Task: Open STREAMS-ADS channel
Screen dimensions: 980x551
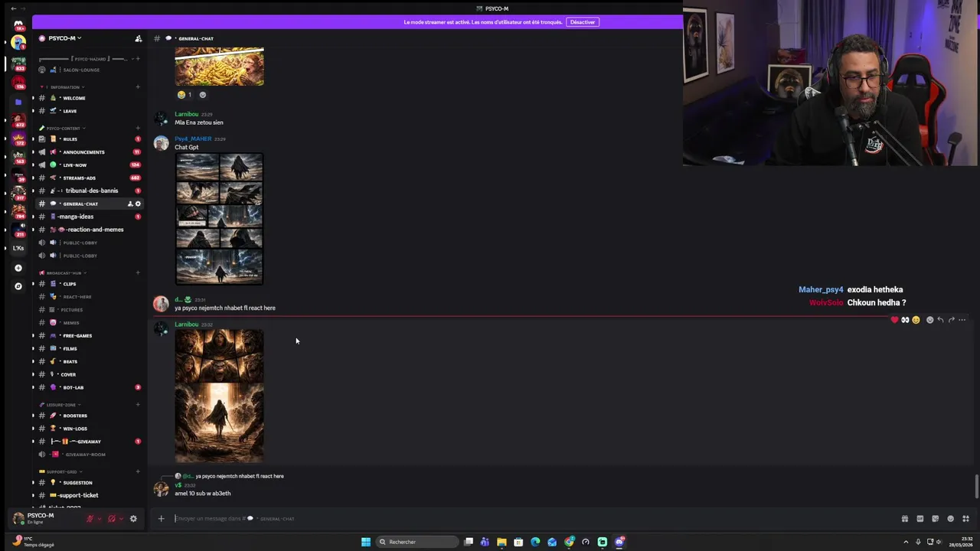Action: (90, 178)
